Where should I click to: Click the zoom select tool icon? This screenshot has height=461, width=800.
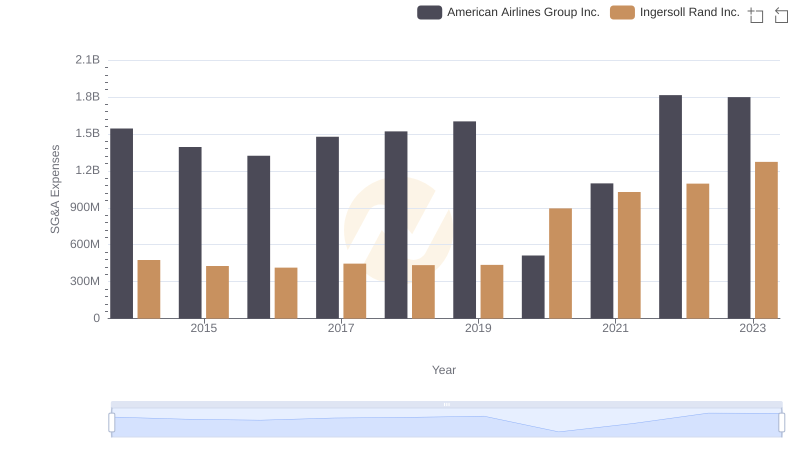(756, 15)
